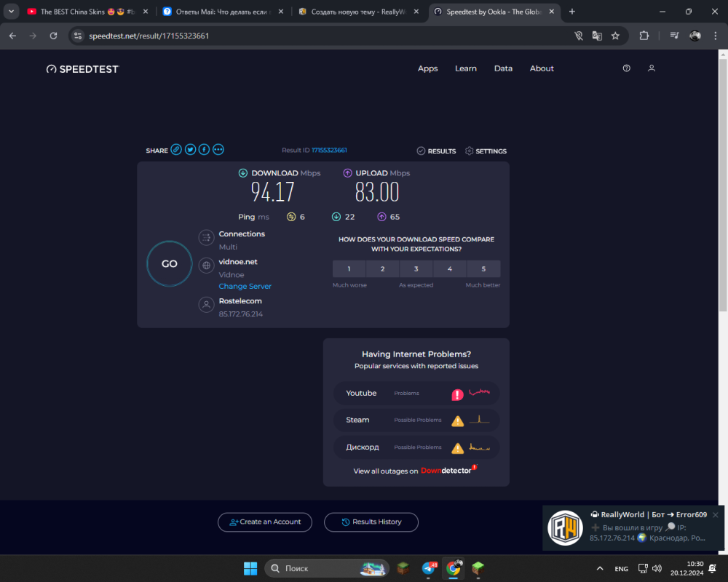Click the ReallyWorld notification logo thumbnail
The image size is (728, 582).
[x=565, y=527]
